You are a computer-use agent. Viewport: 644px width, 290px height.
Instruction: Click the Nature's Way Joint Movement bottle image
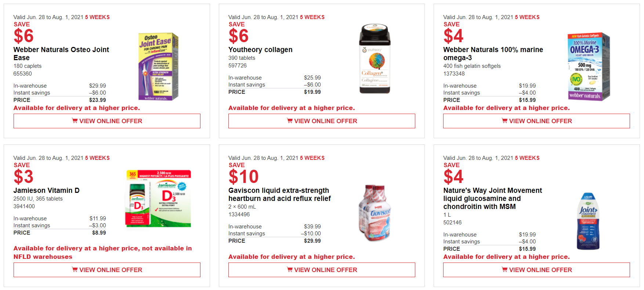(588, 221)
